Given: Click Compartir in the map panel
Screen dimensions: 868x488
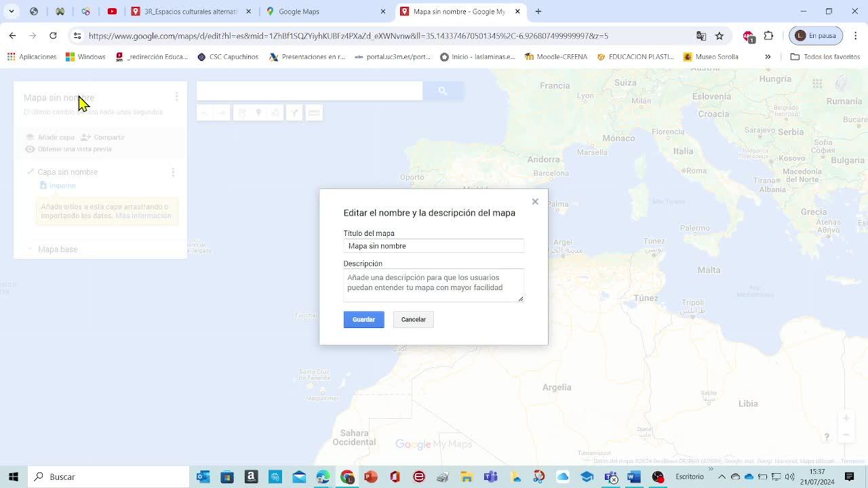Looking at the screenshot, I should [x=102, y=137].
